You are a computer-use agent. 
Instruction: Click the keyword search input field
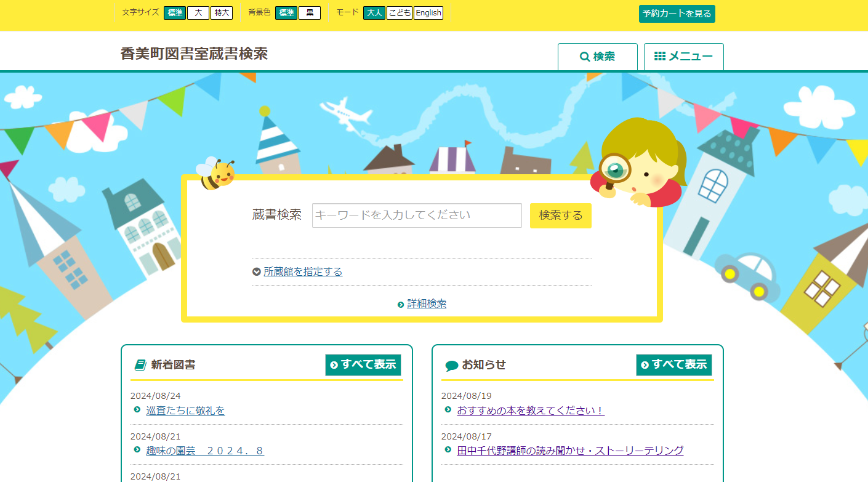click(x=417, y=215)
